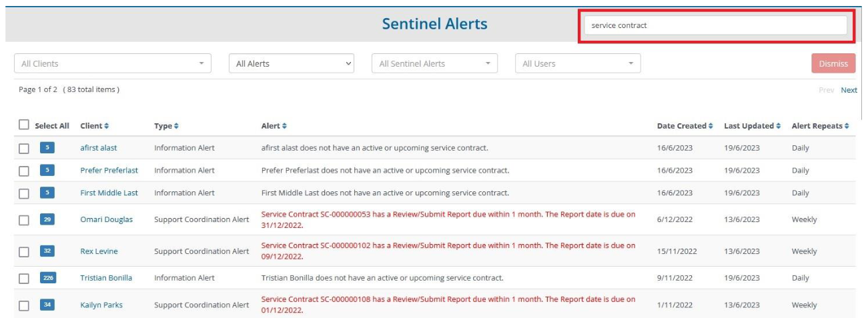Open the All Sentinel Alerts dropdown

(434, 63)
